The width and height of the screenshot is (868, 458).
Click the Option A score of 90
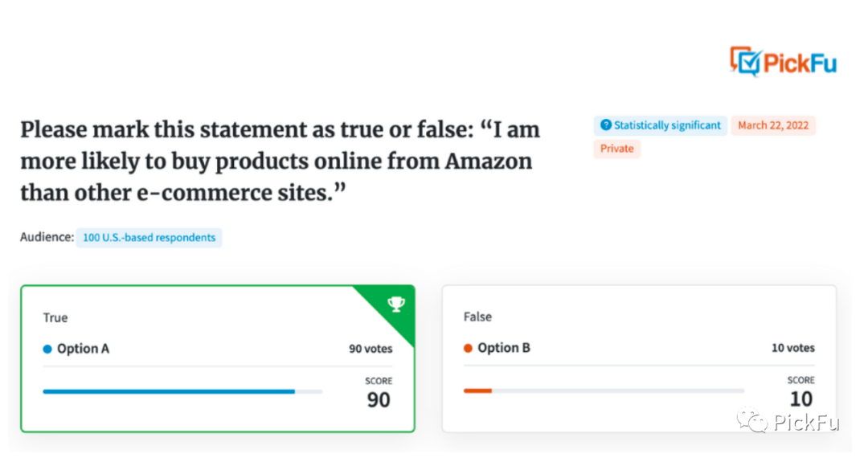[x=379, y=399]
